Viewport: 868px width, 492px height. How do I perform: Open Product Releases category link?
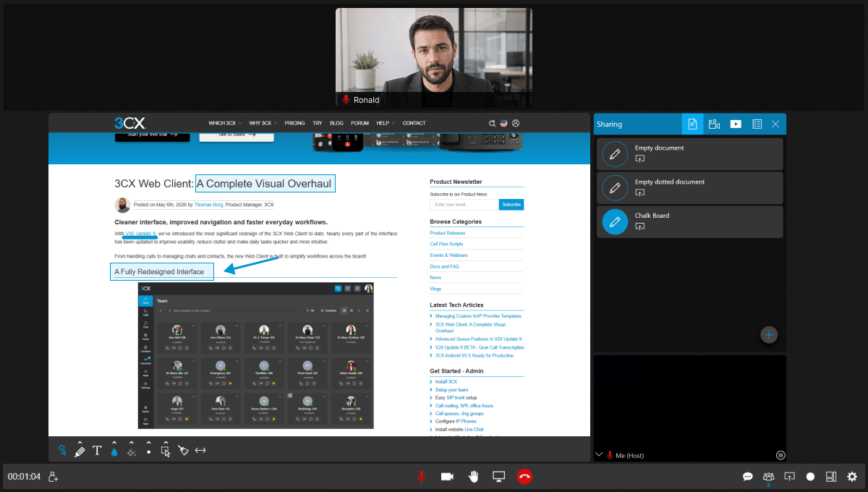coord(448,233)
